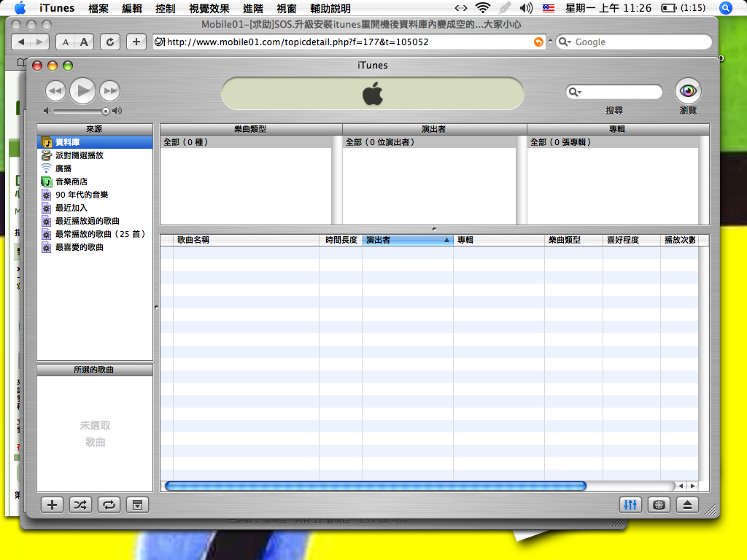The height and width of the screenshot is (560, 747).
Task: Select 全部 (0 張專輯) album row
Action: pyautogui.click(x=613, y=142)
